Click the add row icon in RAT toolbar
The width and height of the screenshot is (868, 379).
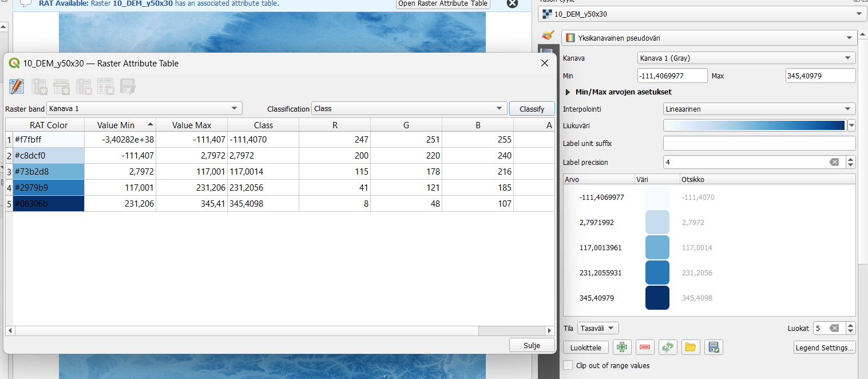pyautogui.click(x=61, y=86)
